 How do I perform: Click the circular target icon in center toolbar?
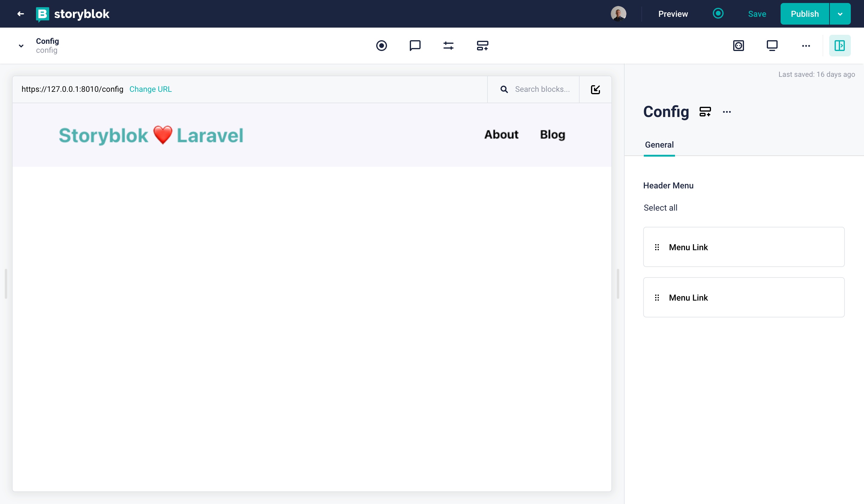pyautogui.click(x=381, y=46)
